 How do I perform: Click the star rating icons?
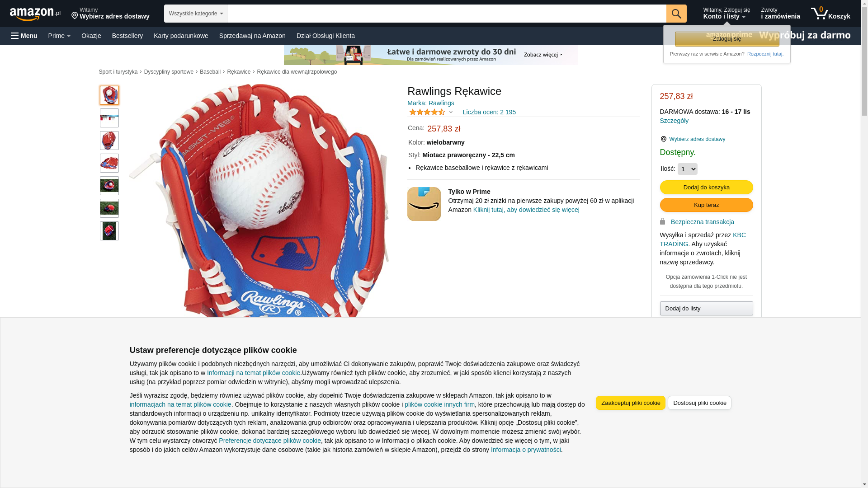427,112
